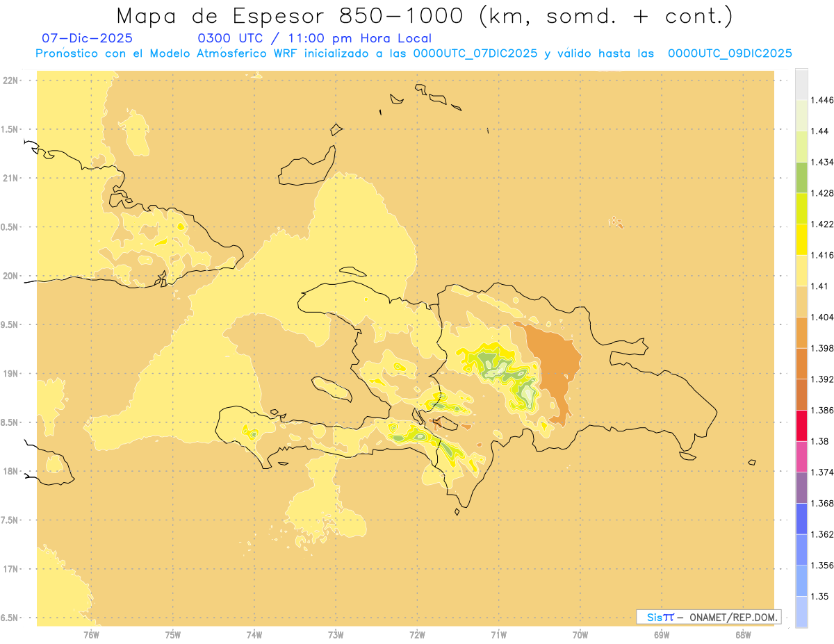
Task: Click the legend value 1.44
Action: [819, 131]
